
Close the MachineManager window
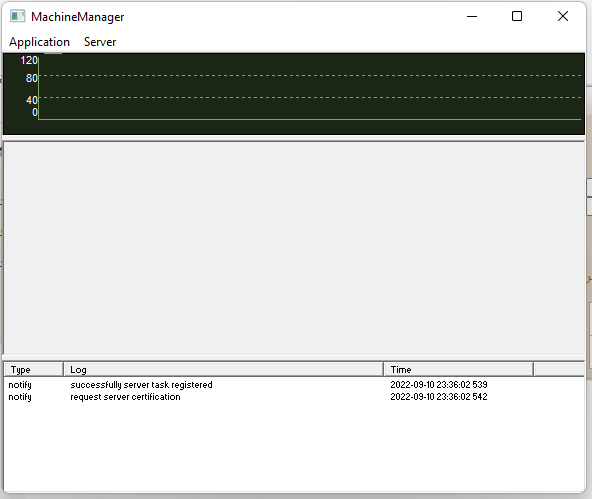(x=563, y=16)
